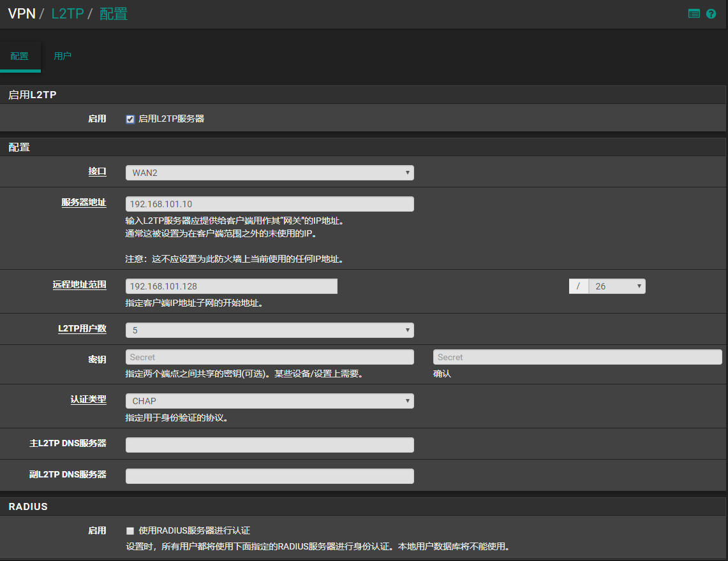This screenshot has width=728, height=561.
Task: Click the 服务器地址 input field
Action: (269, 204)
